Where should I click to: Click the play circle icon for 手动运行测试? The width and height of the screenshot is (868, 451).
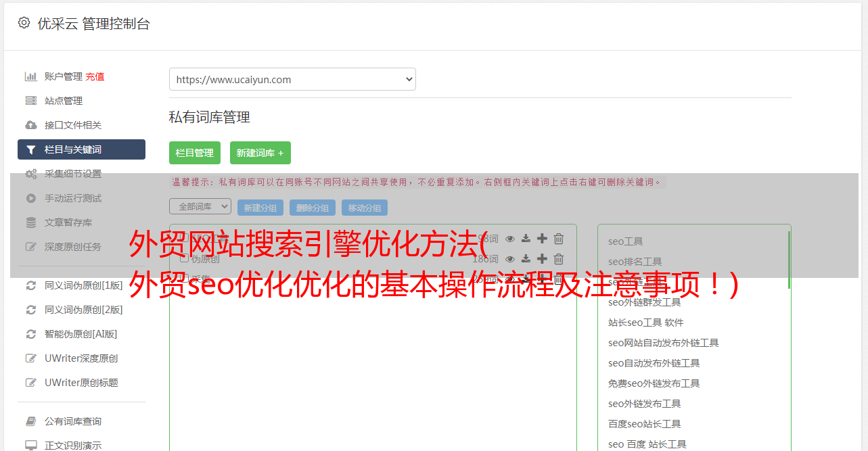pos(30,198)
